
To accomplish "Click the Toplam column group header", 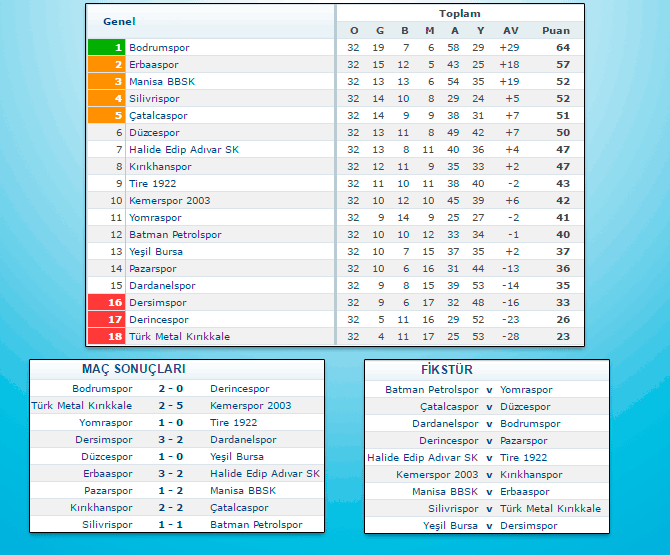I will (x=459, y=14).
